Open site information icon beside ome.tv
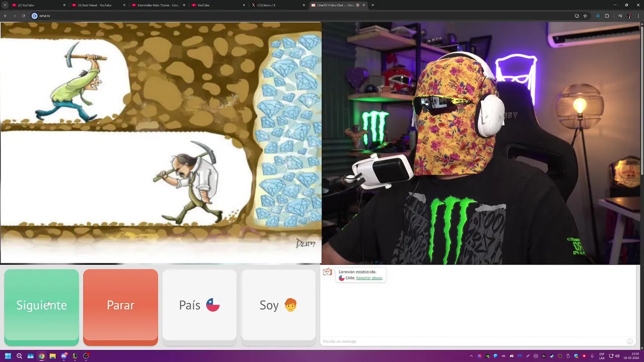Screen dimensions: 644x362 click(35, 16)
